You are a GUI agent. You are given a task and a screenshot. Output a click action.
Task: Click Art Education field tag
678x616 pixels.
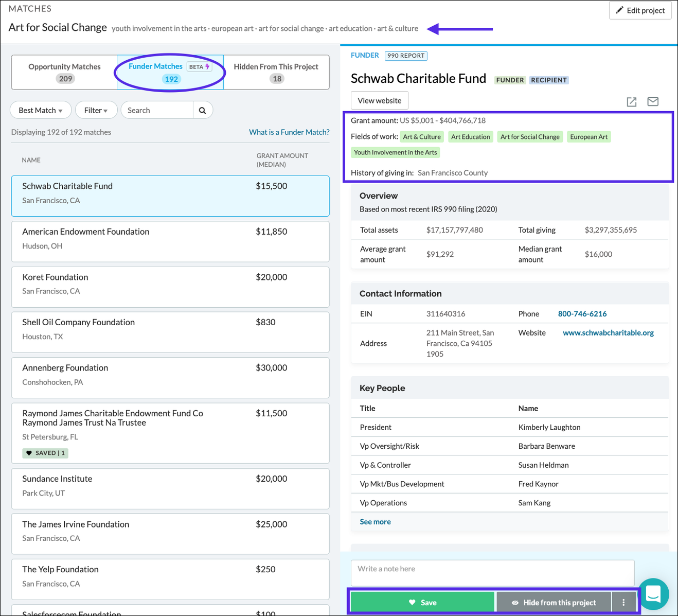coord(471,137)
